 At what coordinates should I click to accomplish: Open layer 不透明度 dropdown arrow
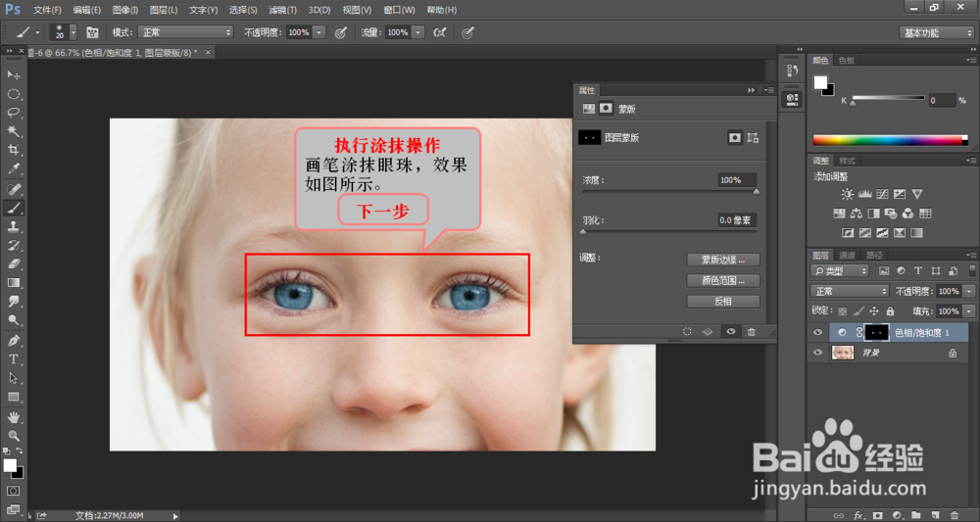click(x=969, y=291)
